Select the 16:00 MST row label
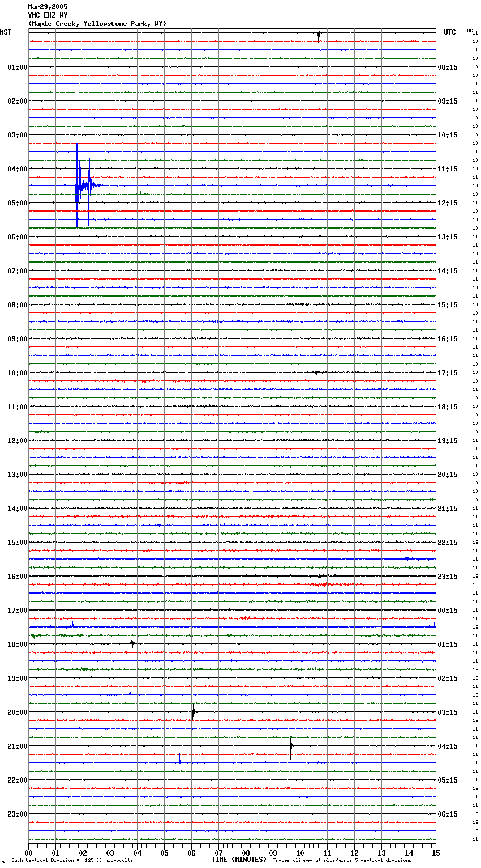Image resolution: width=481 pixels, height=868 pixels. click(x=18, y=577)
